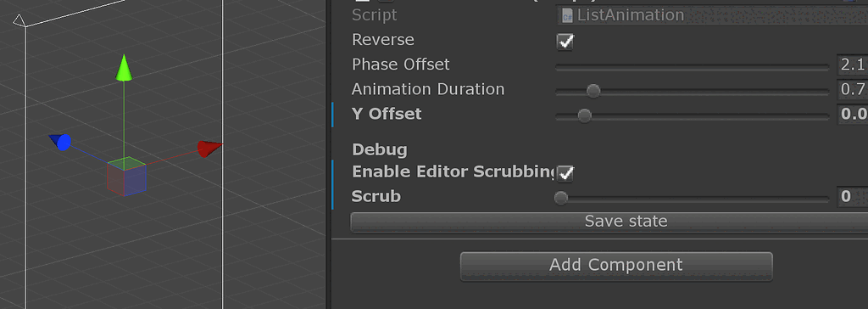The image size is (868, 309).
Task: Click the ListAnimation script reference field
Action: (x=712, y=15)
